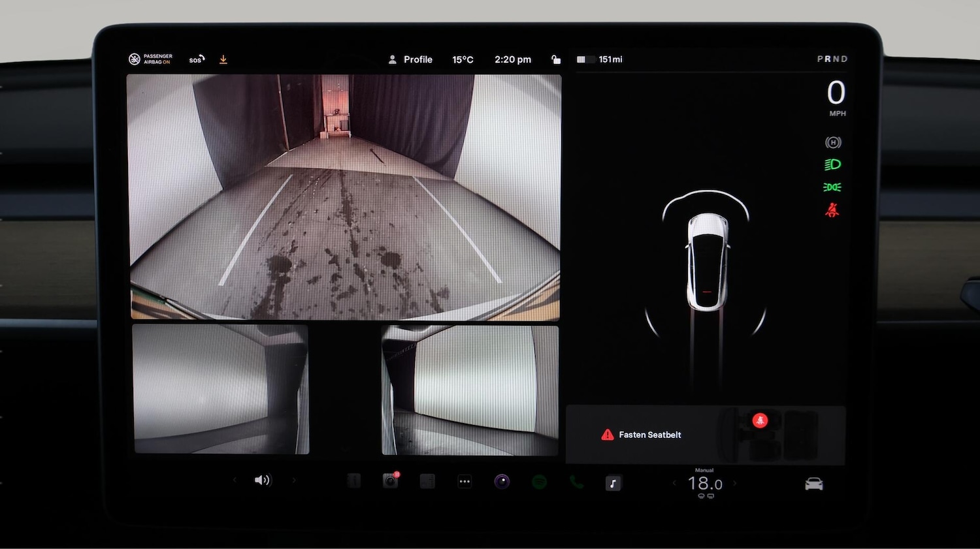Launch Spotify from the bottom bar
Viewport: 980px width, 549px height.
(539, 482)
